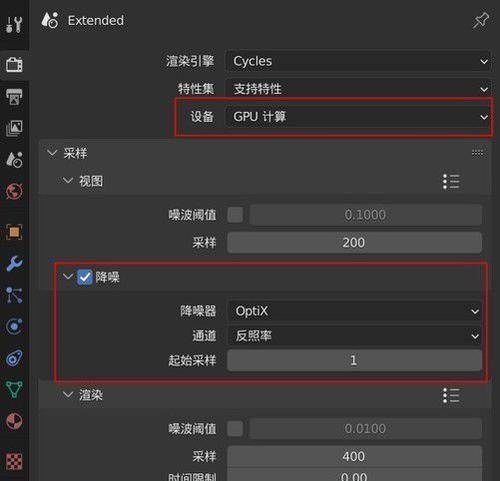Image resolution: width=500 pixels, height=481 pixels.
Task: Open the Modifiers wrench tab
Action: pos(14,264)
